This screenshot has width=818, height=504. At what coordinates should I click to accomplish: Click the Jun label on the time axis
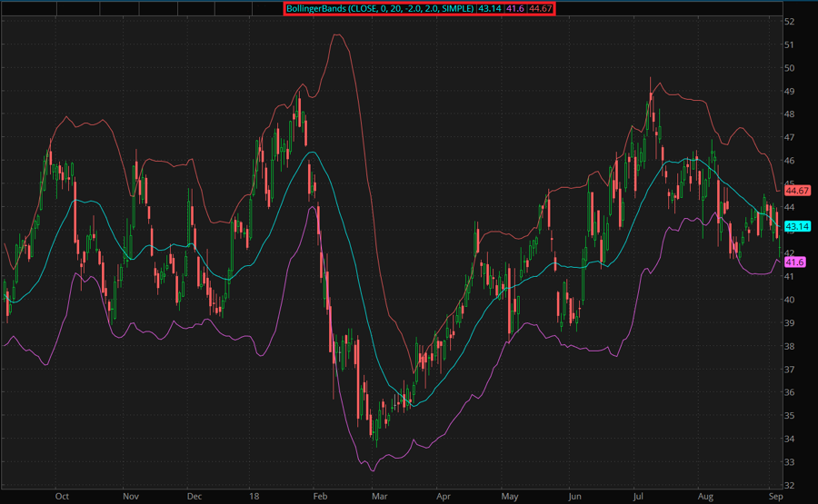pos(574,497)
